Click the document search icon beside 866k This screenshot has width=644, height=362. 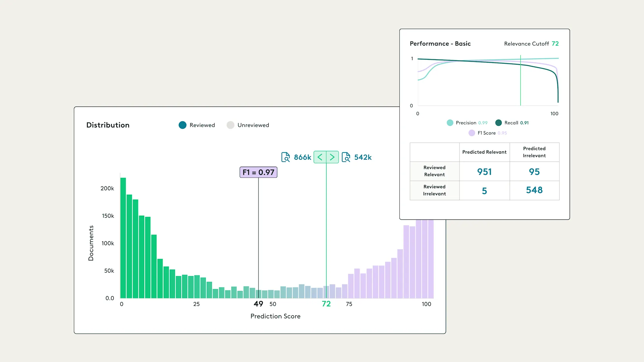tap(285, 157)
